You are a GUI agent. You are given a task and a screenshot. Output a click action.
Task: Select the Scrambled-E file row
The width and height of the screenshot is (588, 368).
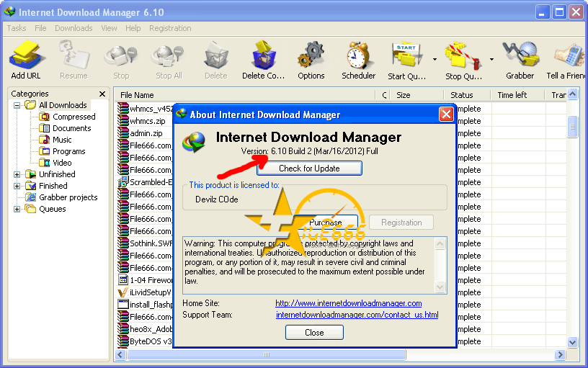(145, 182)
